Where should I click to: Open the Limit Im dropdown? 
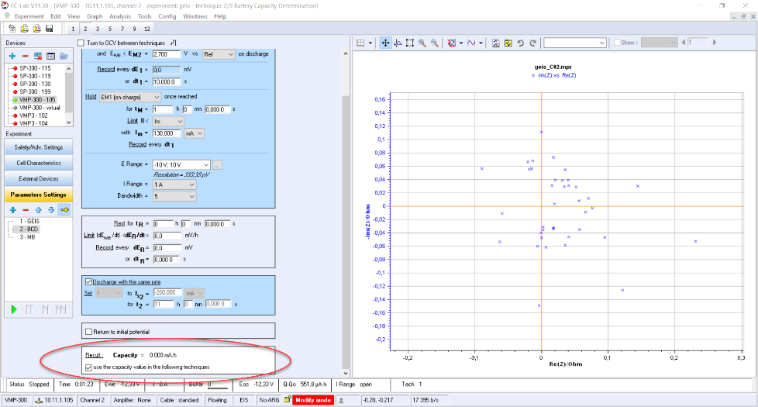click(x=168, y=121)
